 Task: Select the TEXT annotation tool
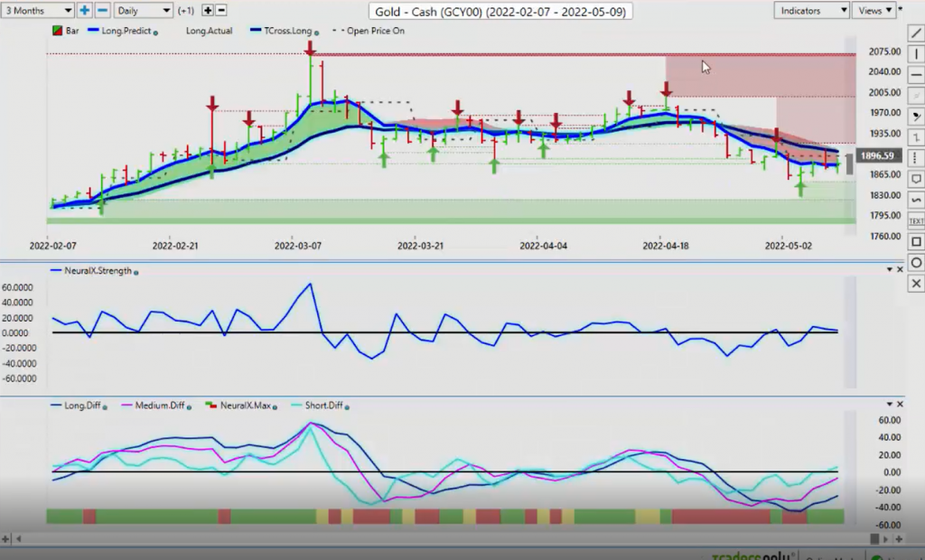tap(916, 221)
